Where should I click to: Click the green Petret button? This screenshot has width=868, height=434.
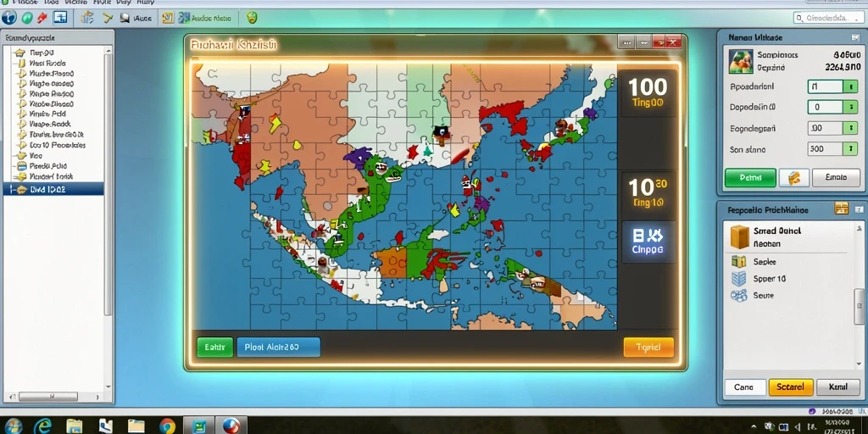click(x=750, y=178)
